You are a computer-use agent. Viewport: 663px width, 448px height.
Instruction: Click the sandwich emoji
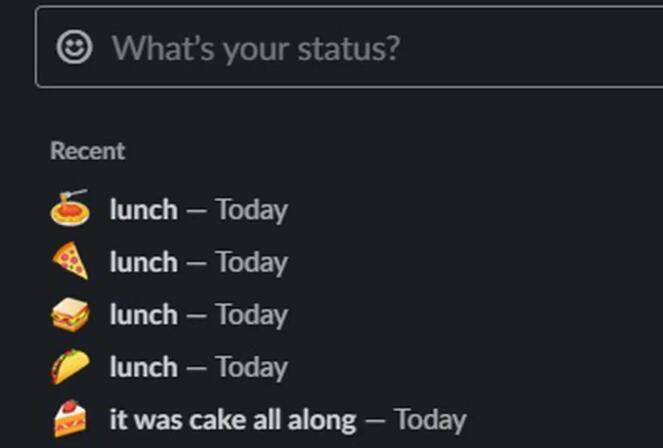click(70, 315)
